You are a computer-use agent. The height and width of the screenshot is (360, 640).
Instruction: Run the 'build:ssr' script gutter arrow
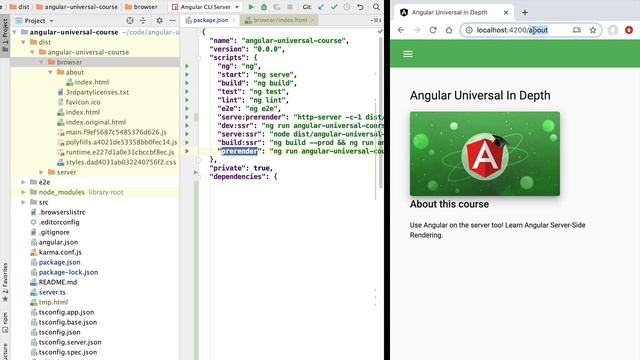pos(187,142)
